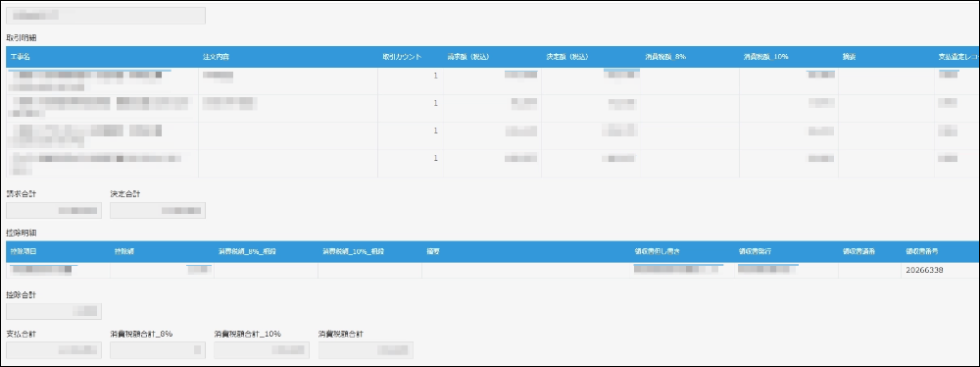Click the 消費税額_10% header in 取引明細 table
This screenshot has width=980, height=367.
pyautogui.click(x=789, y=57)
